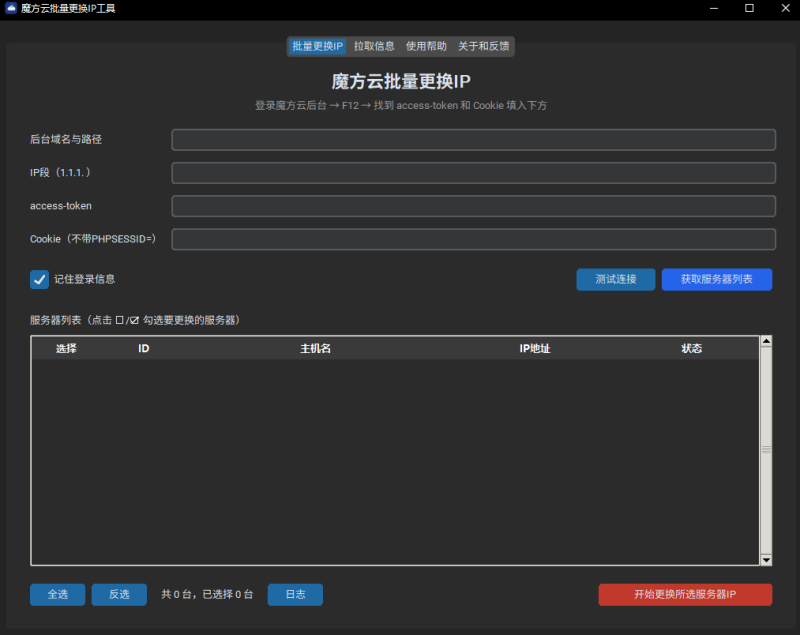Viewport: 800px width, 635px height.
Task: Click the ID column header
Action: (143, 348)
